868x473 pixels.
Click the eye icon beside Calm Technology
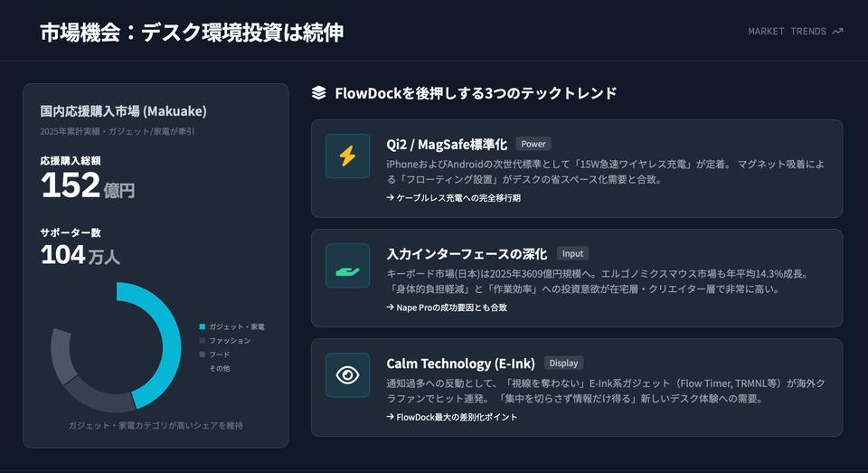click(347, 375)
